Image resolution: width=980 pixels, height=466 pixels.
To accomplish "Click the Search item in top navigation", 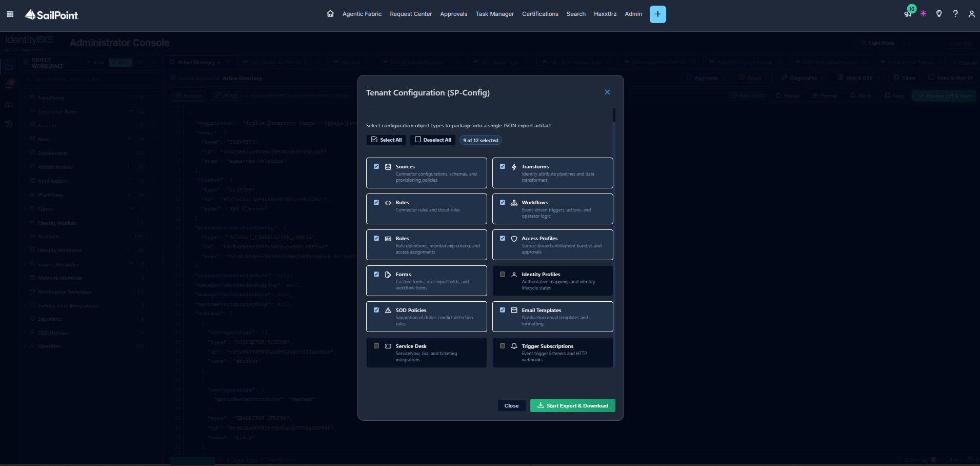I will tap(576, 14).
